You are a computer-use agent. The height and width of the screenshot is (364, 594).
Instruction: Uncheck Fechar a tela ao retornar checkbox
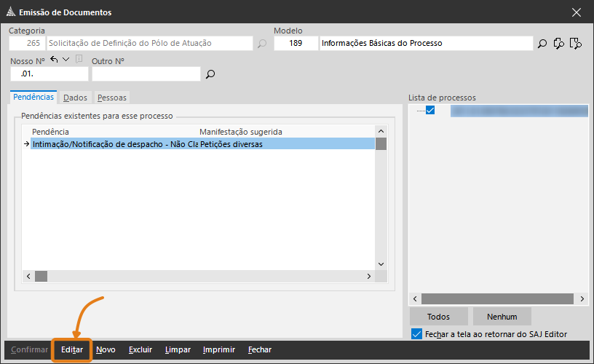pos(416,334)
